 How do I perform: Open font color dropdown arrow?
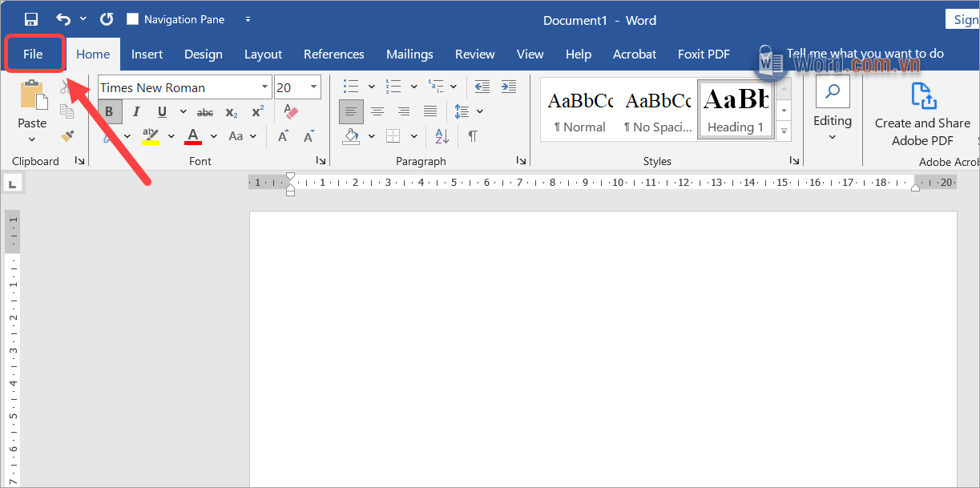(x=214, y=136)
